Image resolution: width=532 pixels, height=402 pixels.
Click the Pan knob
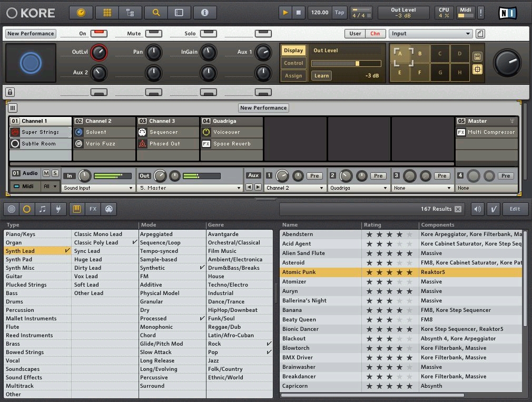(154, 53)
